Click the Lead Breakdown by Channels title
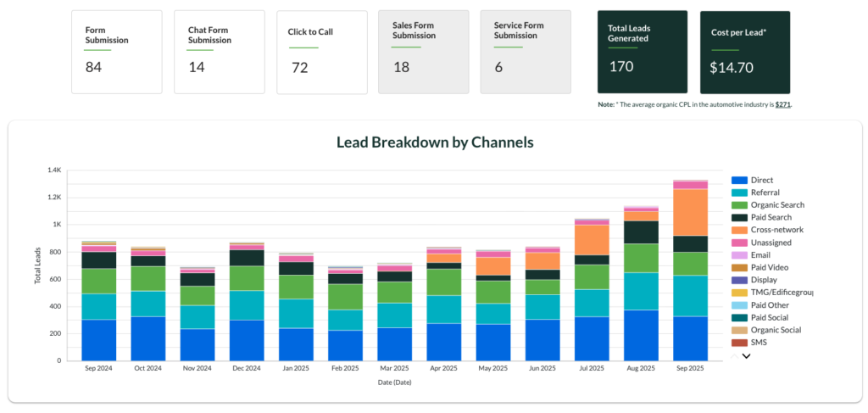This screenshot has width=868, height=413. click(x=435, y=142)
